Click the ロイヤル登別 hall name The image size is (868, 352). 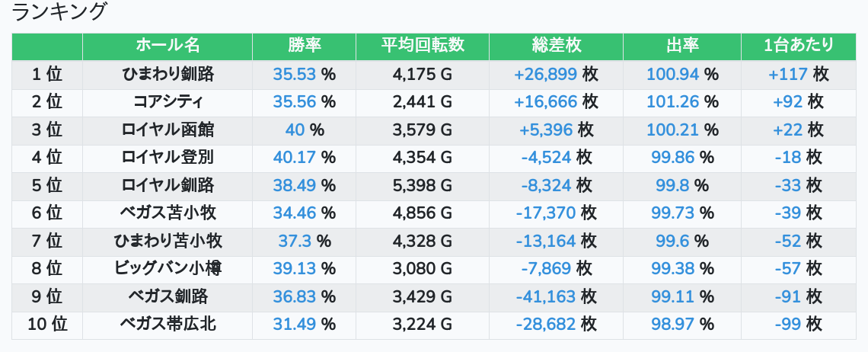(x=168, y=158)
